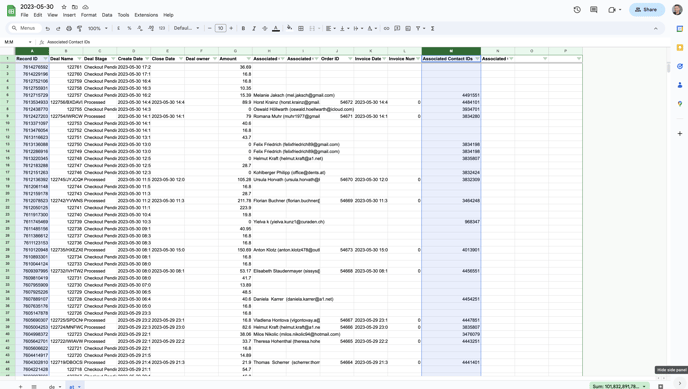688x389 pixels.
Task: Open the user account avatar
Action: point(677,10)
